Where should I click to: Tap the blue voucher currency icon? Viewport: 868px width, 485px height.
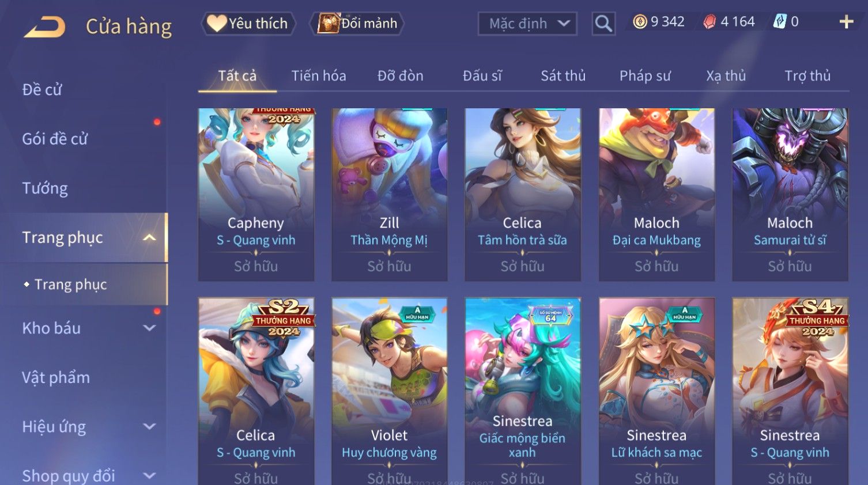tap(780, 22)
